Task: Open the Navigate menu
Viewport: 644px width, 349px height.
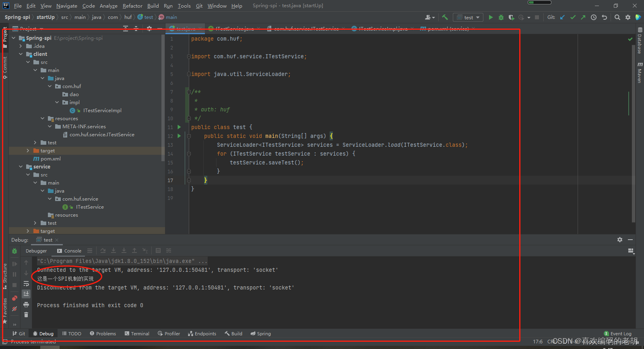Action: (66, 6)
